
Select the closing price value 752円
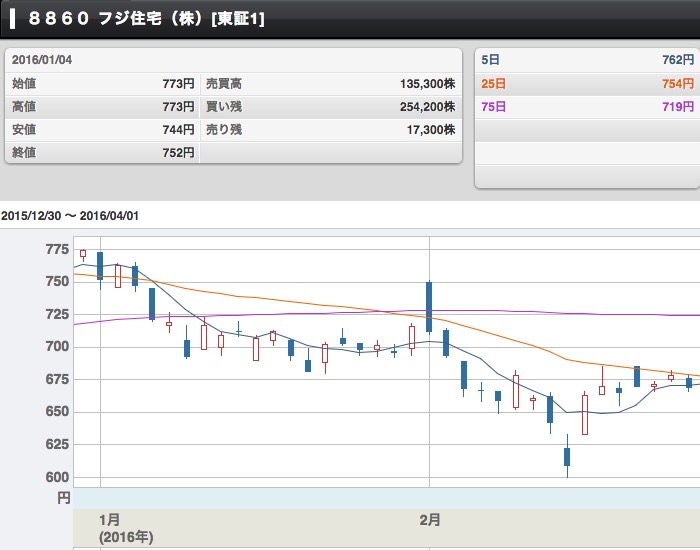[179, 153]
